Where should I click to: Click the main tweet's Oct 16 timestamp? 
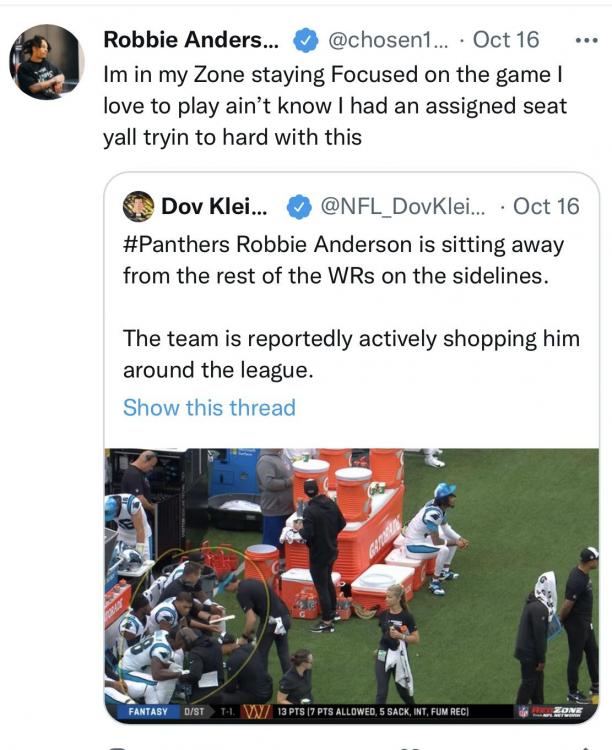coord(506,40)
